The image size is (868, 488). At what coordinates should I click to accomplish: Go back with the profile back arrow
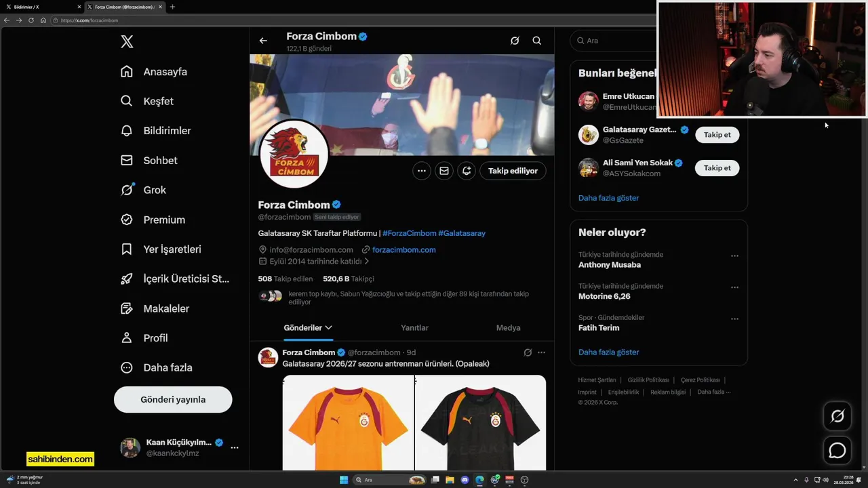tap(263, 41)
